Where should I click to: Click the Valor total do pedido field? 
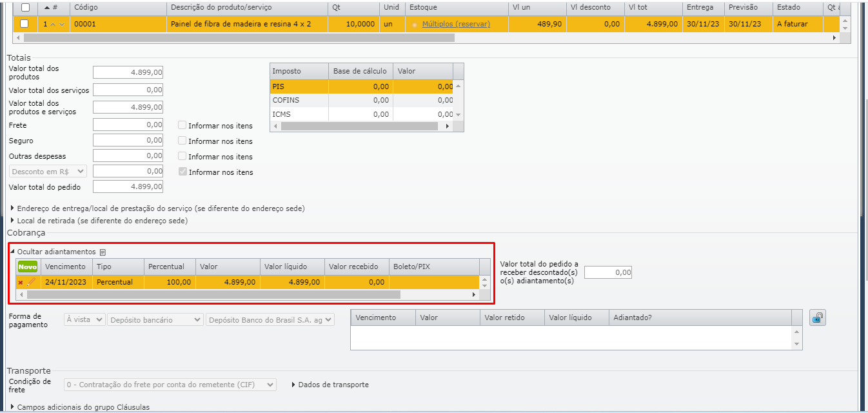pos(128,186)
